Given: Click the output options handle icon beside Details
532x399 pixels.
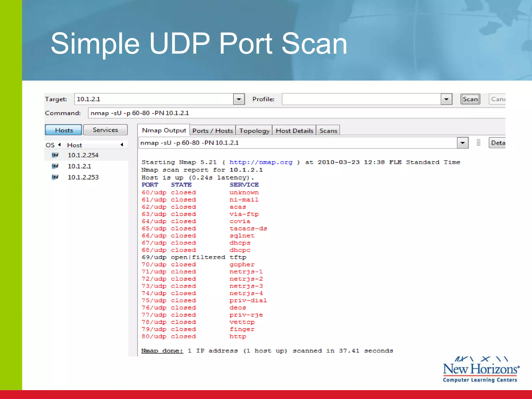Looking at the screenshot, I should click(x=478, y=143).
